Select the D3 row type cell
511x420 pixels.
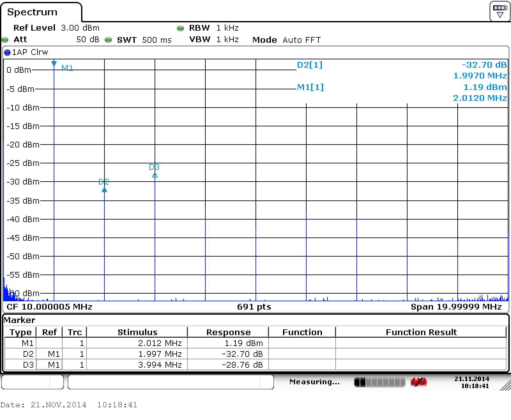(x=20, y=364)
